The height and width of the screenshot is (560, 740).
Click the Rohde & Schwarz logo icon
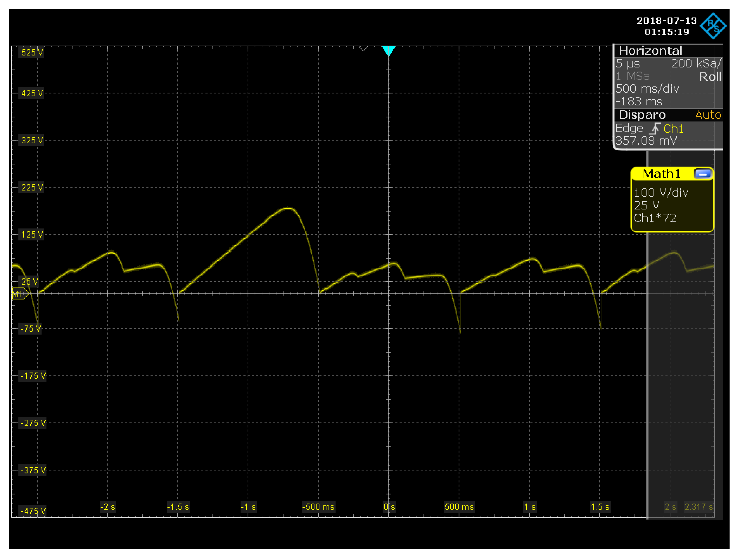pyautogui.click(x=713, y=26)
